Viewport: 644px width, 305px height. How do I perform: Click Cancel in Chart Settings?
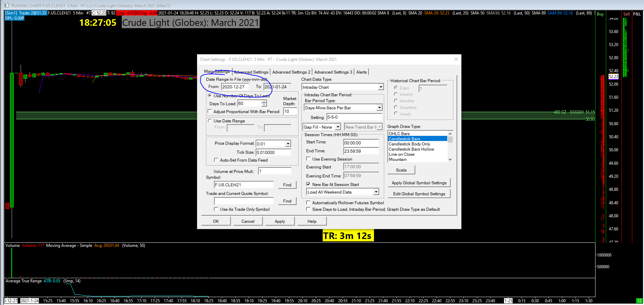248,221
